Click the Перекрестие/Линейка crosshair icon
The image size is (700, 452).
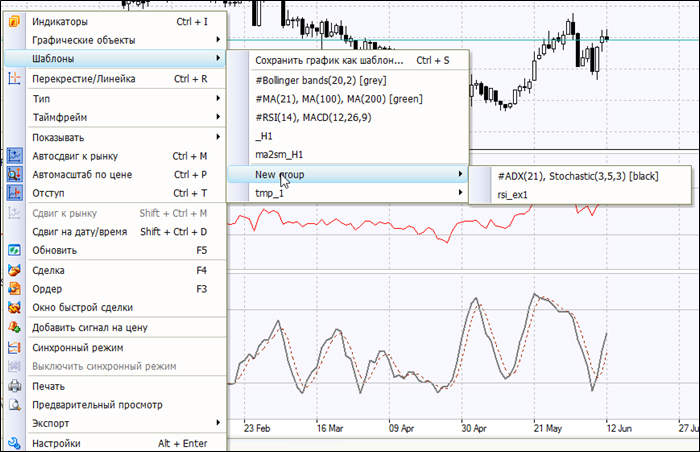14,78
